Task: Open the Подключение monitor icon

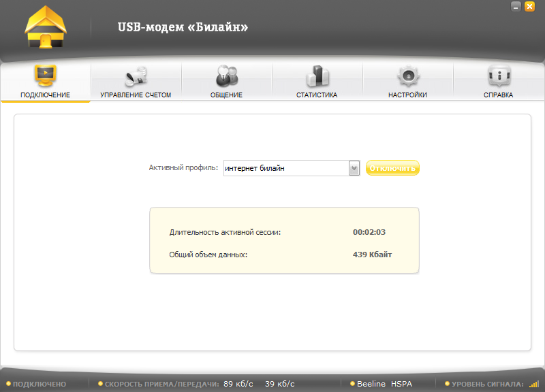Action: (x=45, y=76)
